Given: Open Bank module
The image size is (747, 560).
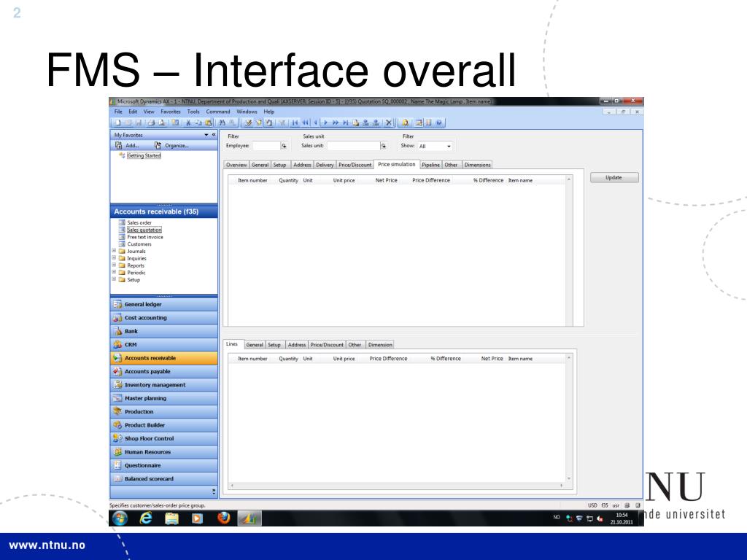Looking at the screenshot, I should 164,331.
